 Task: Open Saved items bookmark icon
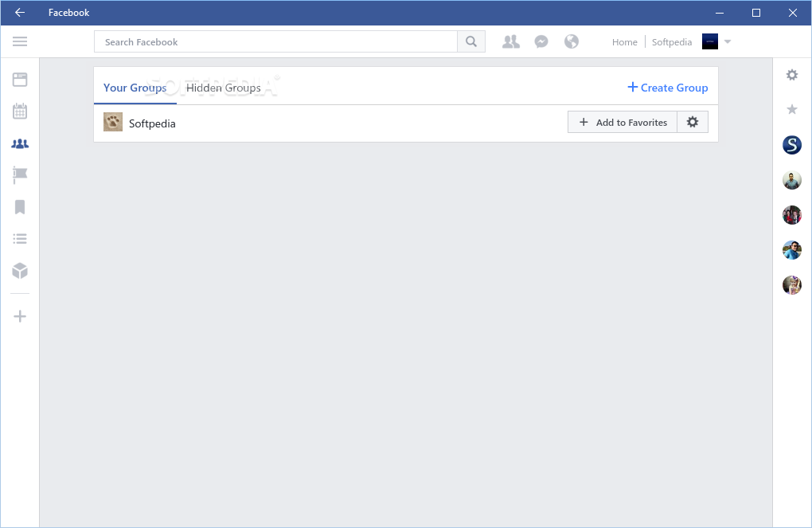click(20, 207)
